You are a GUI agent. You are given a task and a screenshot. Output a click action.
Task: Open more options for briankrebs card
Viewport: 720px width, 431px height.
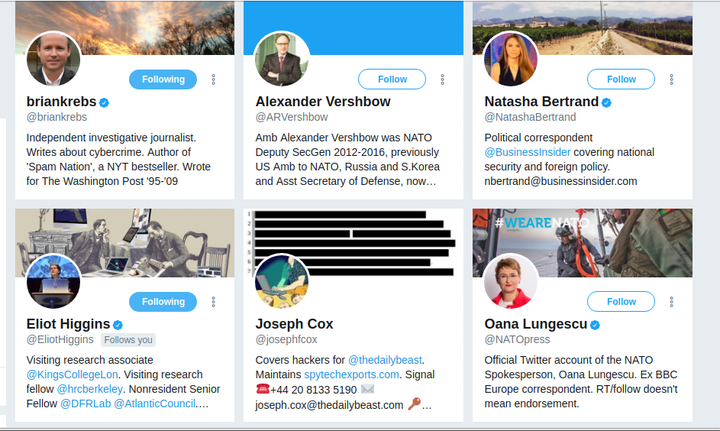coord(213,79)
